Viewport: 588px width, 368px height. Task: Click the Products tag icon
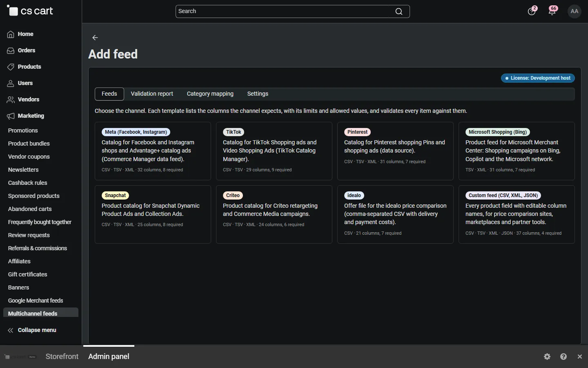pos(11,67)
